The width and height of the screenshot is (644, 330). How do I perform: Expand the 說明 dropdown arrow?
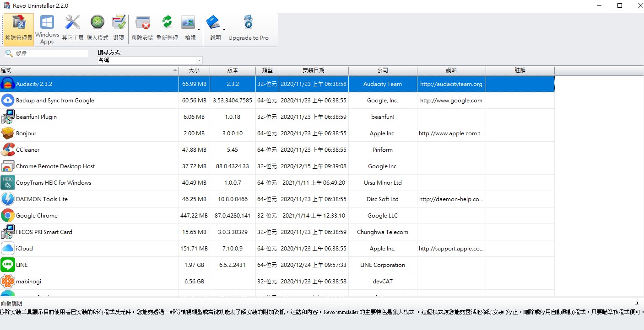point(224,29)
